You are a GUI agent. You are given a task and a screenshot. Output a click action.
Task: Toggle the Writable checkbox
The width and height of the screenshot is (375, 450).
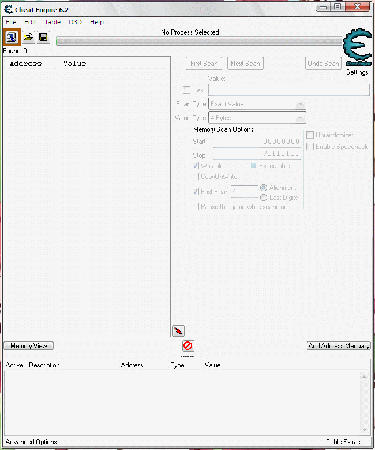click(x=196, y=165)
